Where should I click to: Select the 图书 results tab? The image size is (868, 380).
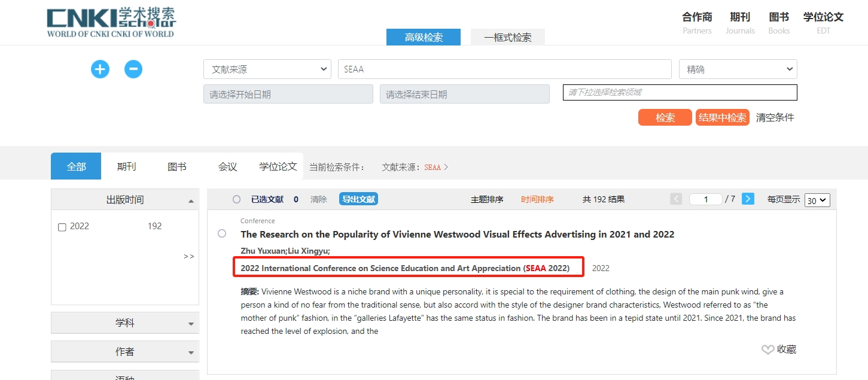tap(177, 166)
